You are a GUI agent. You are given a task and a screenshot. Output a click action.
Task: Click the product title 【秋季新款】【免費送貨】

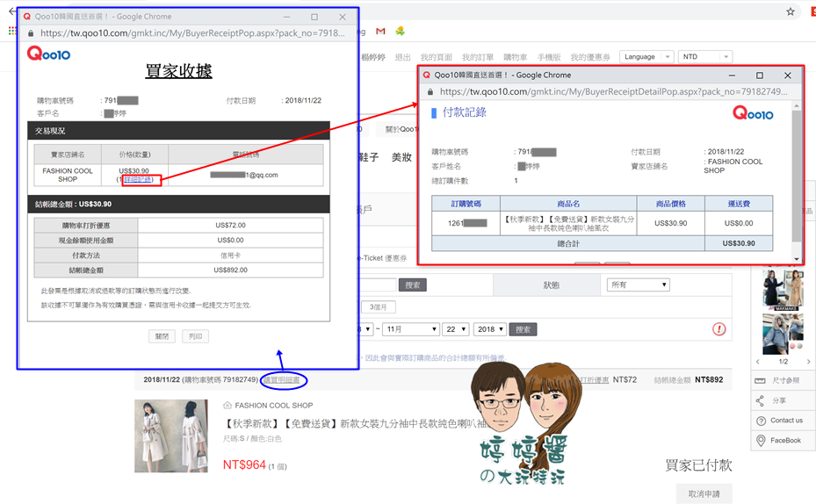354,424
